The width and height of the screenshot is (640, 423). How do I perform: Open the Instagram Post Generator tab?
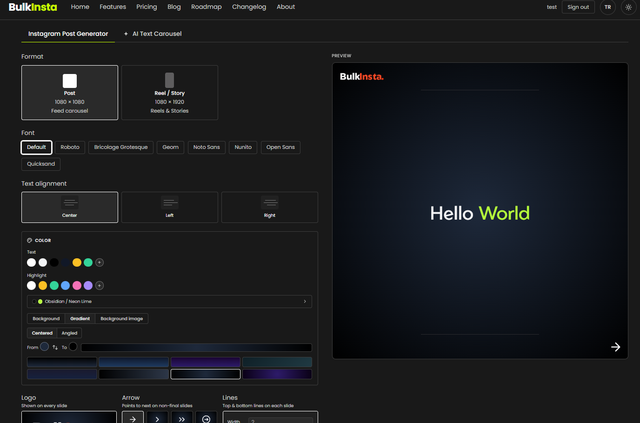[68, 34]
